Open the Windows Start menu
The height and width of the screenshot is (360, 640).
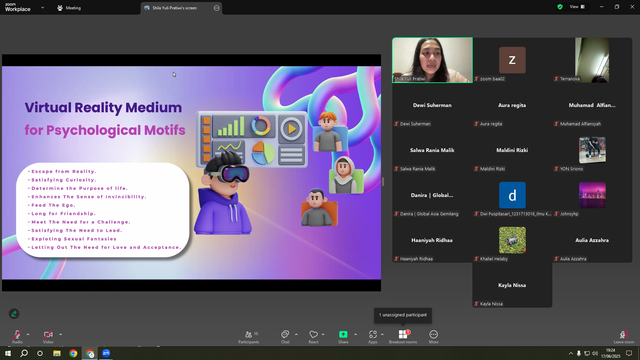pos(8,353)
